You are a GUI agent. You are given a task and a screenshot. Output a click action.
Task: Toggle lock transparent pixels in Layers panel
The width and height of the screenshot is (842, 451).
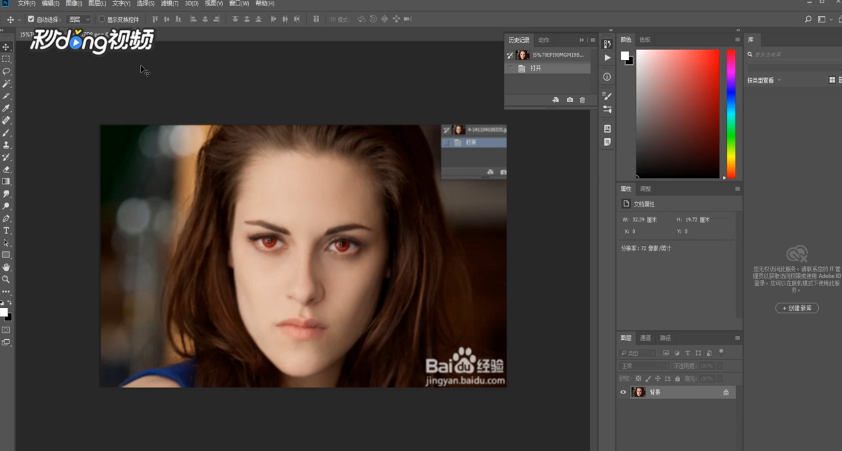coord(638,379)
